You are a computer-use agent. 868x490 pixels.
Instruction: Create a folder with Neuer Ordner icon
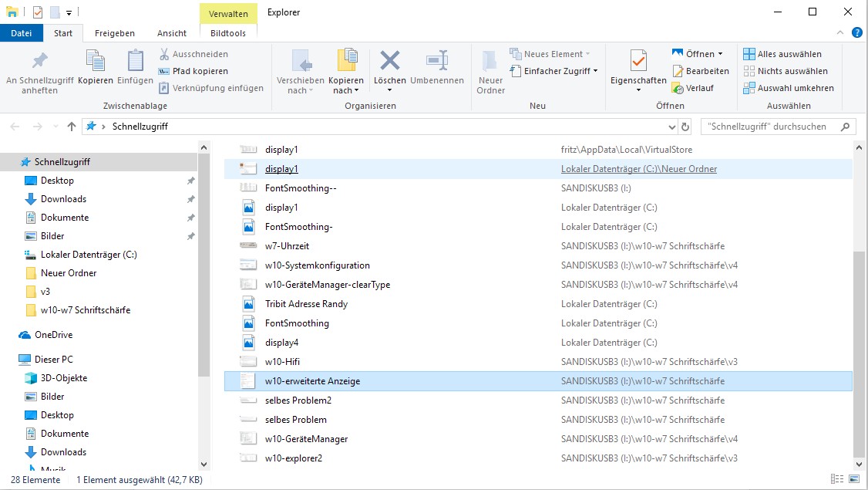(490, 61)
